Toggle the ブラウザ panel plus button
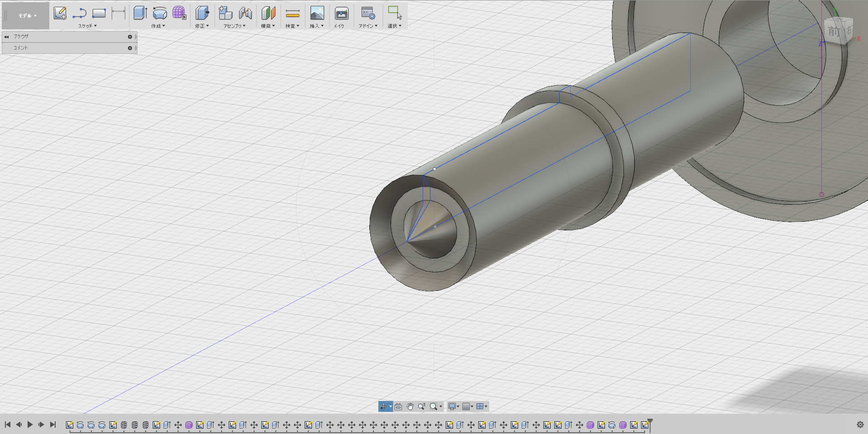 coord(130,37)
